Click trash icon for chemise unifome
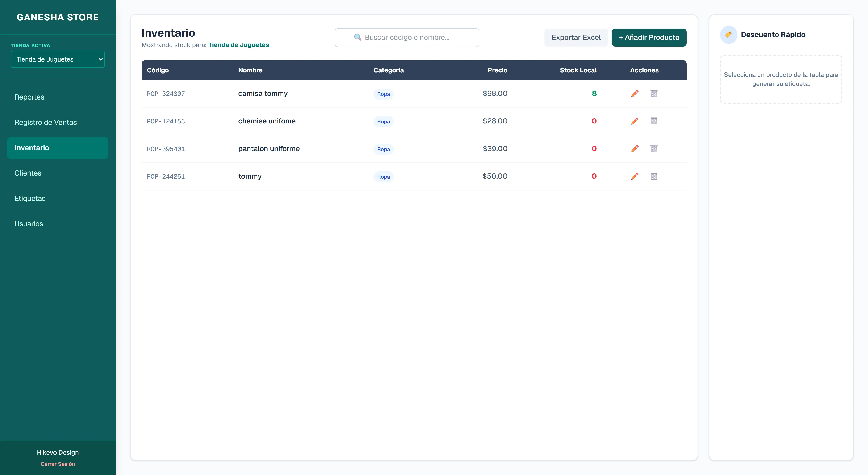This screenshot has height=475, width=868. pos(654,121)
